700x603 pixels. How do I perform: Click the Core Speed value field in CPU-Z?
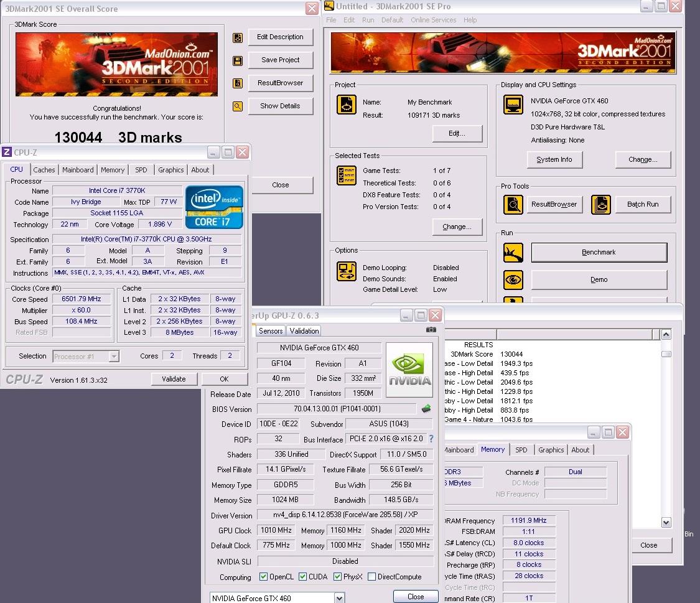[x=82, y=299]
